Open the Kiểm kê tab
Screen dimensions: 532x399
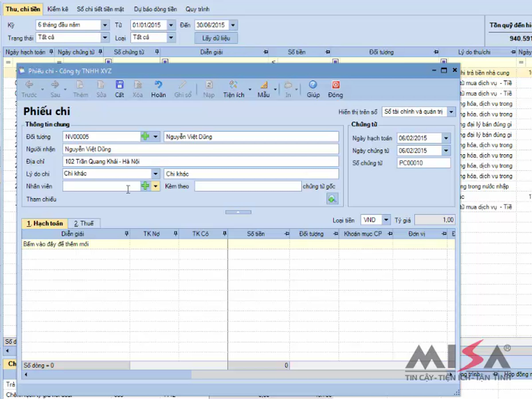(58, 9)
